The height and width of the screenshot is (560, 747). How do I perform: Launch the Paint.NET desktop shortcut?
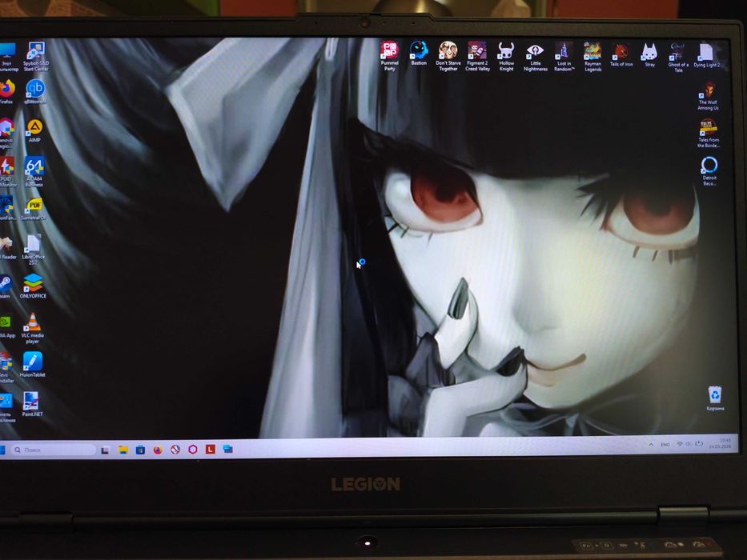pos(32,404)
